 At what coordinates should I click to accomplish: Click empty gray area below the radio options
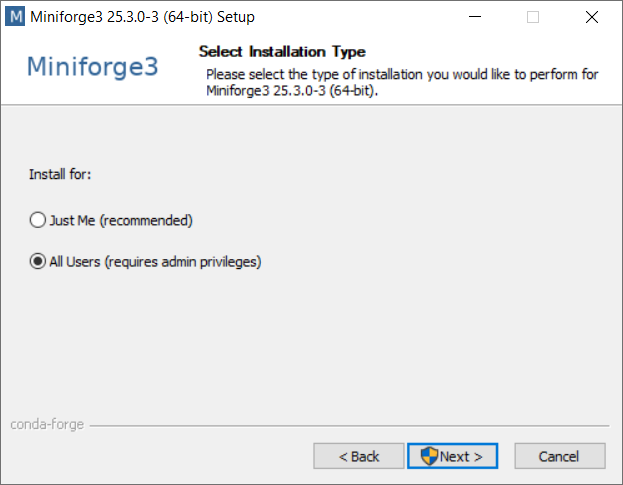pos(312,342)
